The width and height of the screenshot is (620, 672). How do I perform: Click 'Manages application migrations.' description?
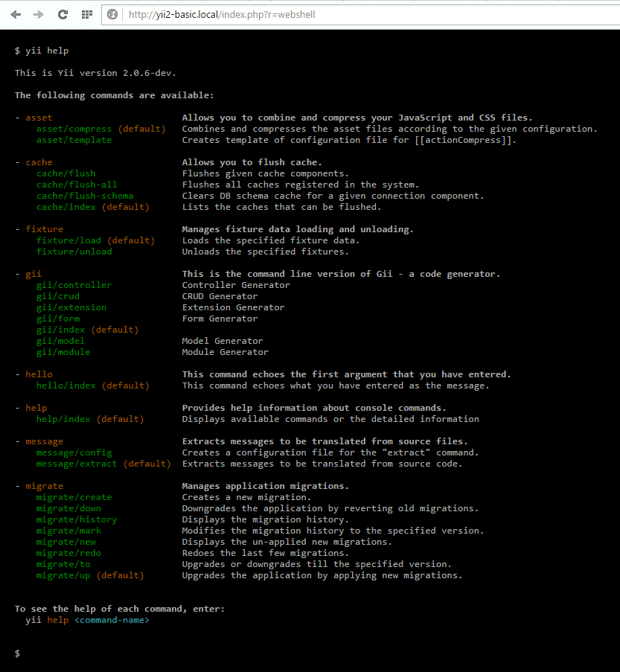266,485
